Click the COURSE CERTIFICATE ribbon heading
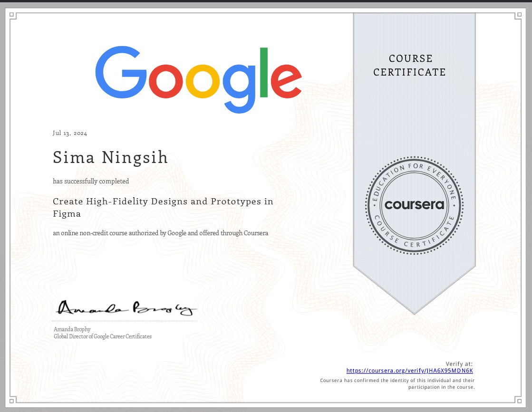 [409, 66]
